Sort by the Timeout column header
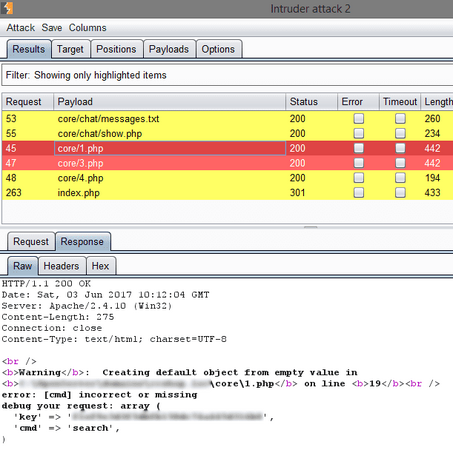This screenshot has height=450, width=453. (x=400, y=102)
